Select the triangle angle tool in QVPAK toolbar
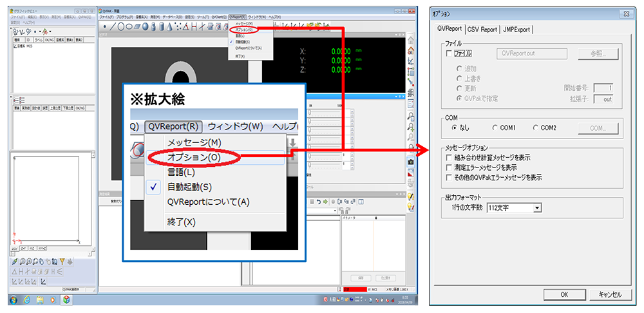644x313 pixels. click(186, 26)
